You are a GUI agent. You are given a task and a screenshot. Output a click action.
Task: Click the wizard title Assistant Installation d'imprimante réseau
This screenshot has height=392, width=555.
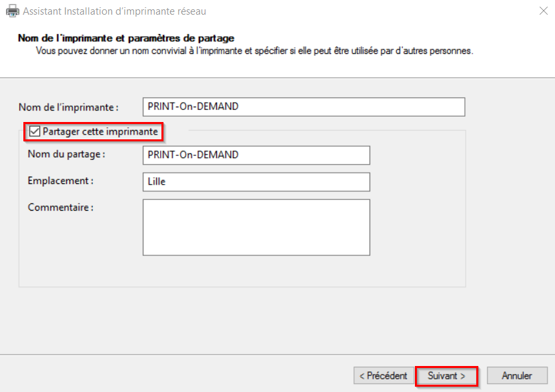pyautogui.click(x=114, y=11)
